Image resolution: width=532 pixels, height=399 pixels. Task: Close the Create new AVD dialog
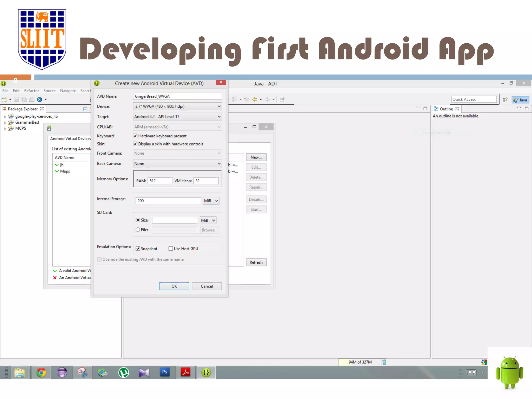(221, 82)
